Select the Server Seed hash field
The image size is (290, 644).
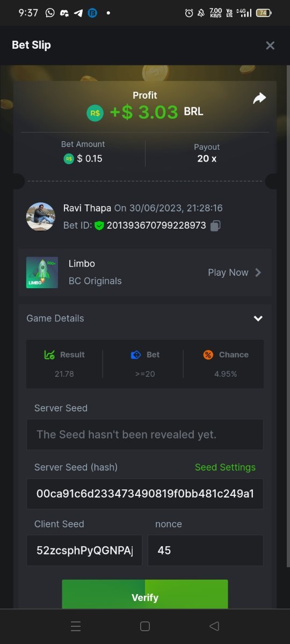145,494
